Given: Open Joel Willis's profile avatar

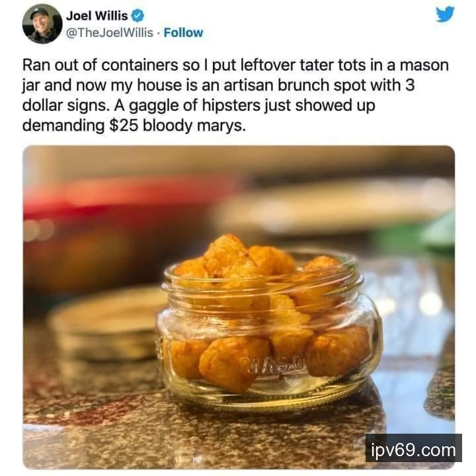Looking at the screenshot, I should pos(42,24).
